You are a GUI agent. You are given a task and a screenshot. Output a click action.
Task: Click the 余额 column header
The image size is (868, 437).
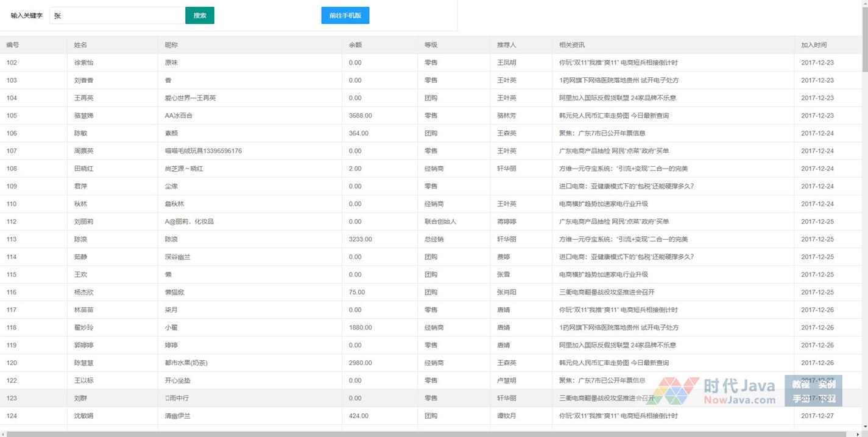pyautogui.click(x=355, y=45)
